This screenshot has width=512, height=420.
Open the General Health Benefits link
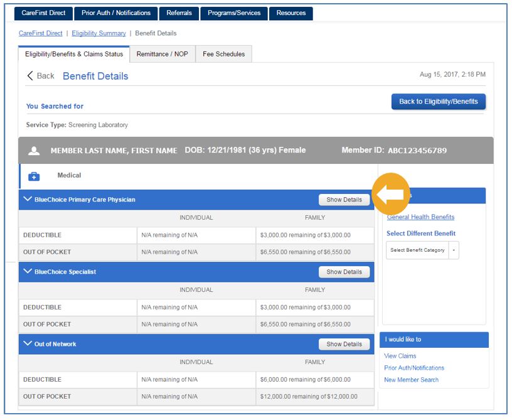(x=420, y=217)
